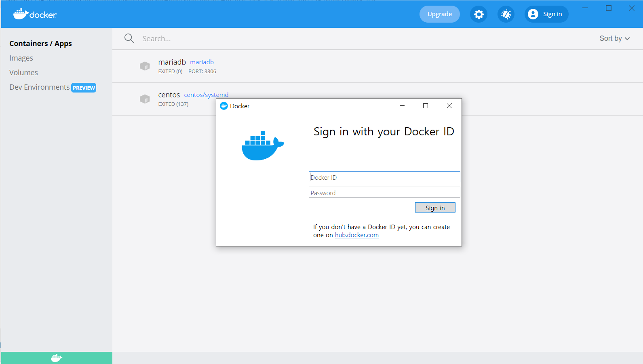The width and height of the screenshot is (643, 364).
Task: Click the EXITED (137) status text
Action: click(173, 104)
